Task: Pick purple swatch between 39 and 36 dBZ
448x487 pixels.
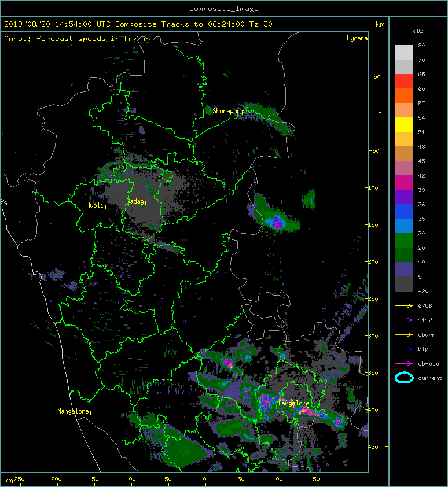Action: [404, 197]
